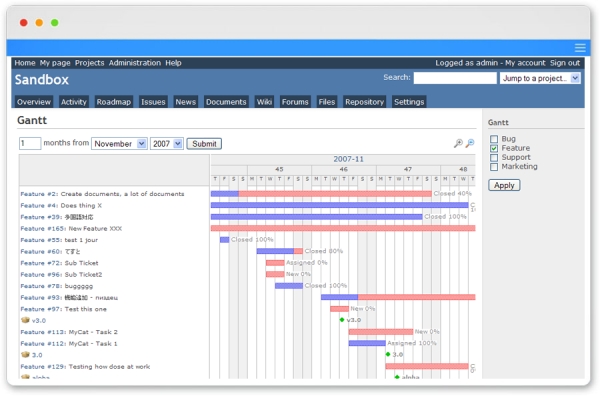
Task: Open the November month dropdown
Action: pyautogui.click(x=119, y=144)
